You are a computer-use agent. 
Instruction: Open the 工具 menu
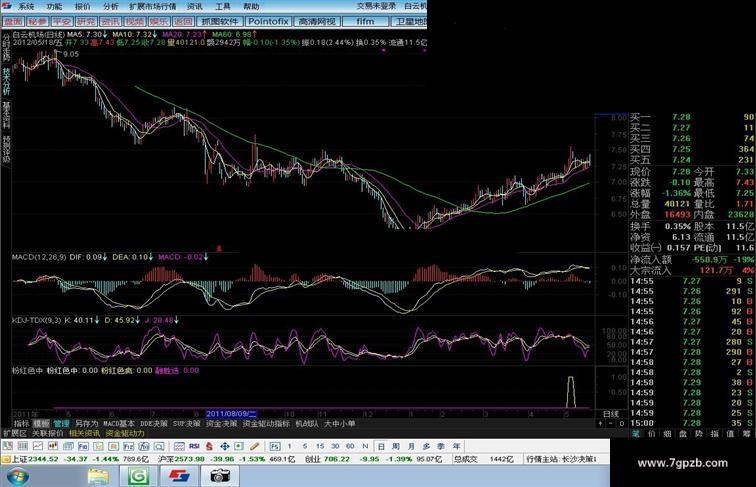(x=222, y=6)
